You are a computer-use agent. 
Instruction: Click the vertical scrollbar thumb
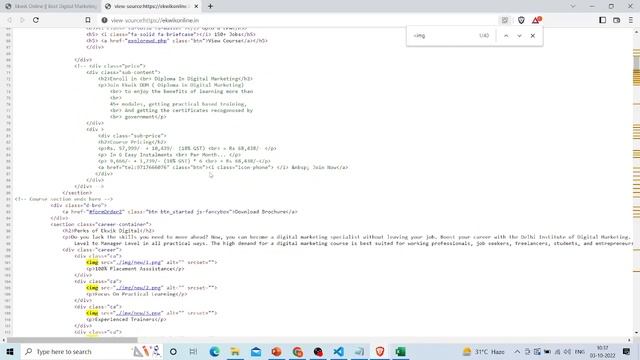point(636,62)
